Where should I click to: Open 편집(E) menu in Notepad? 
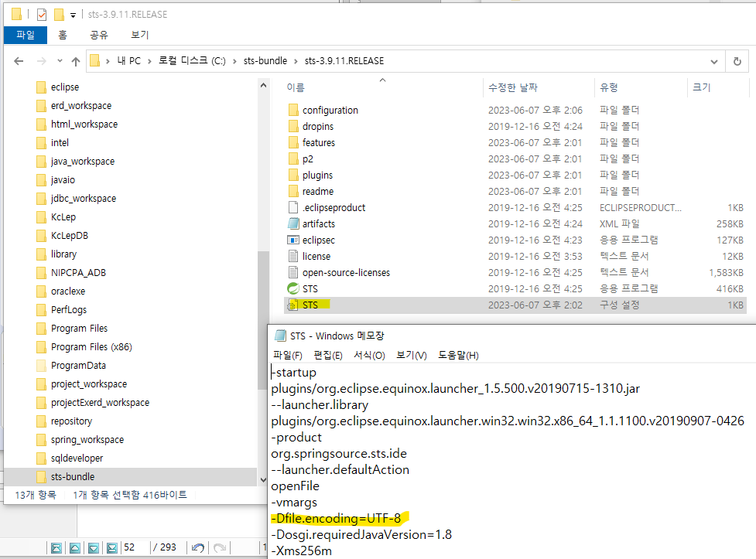point(328,356)
